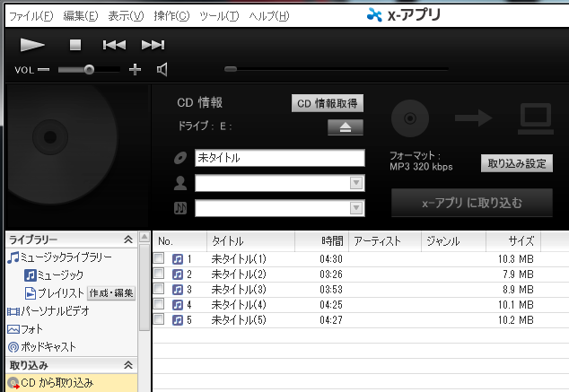Click the artist combo box field
Viewport: 569px width, 392px height.
[280, 183]
